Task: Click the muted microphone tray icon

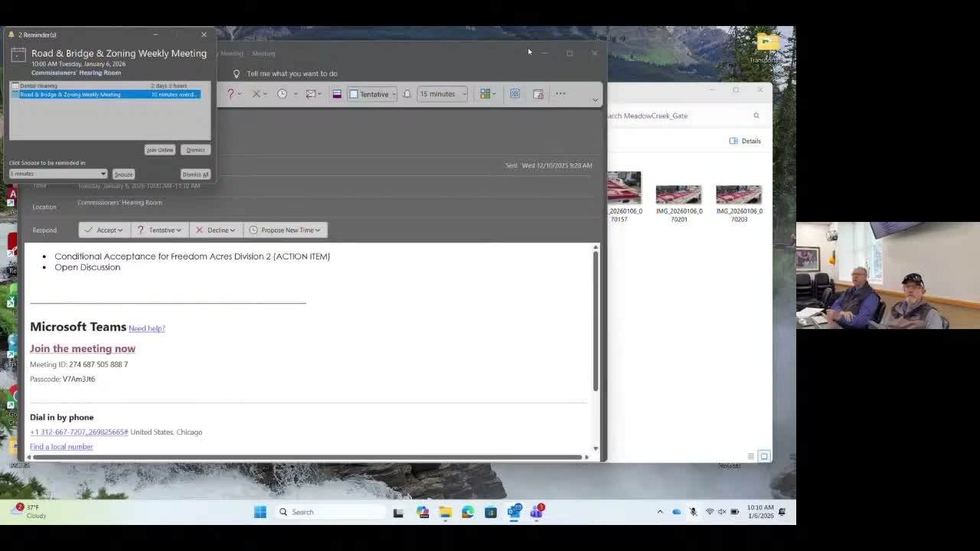Action: pos(694,512)
